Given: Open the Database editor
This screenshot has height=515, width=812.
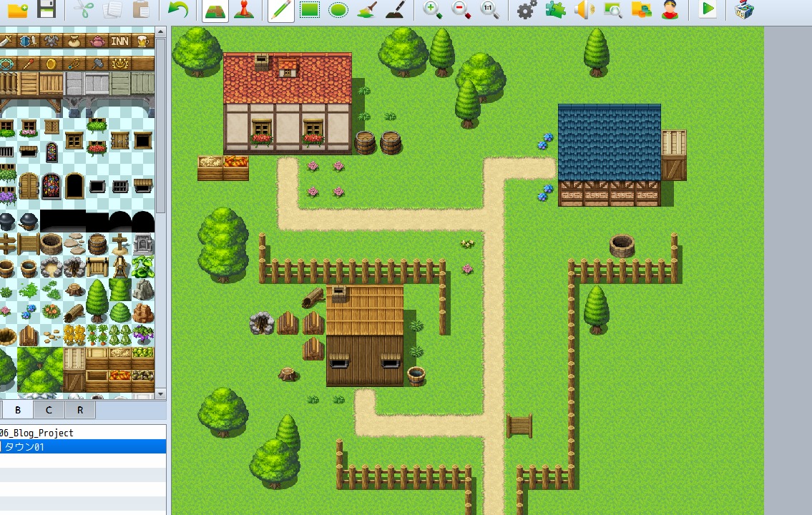Looking at the screenshot, I should coord(526,10).
